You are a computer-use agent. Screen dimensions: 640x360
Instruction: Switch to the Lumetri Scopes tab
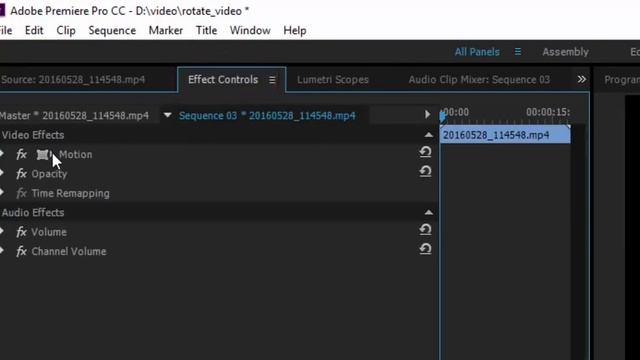333,80
